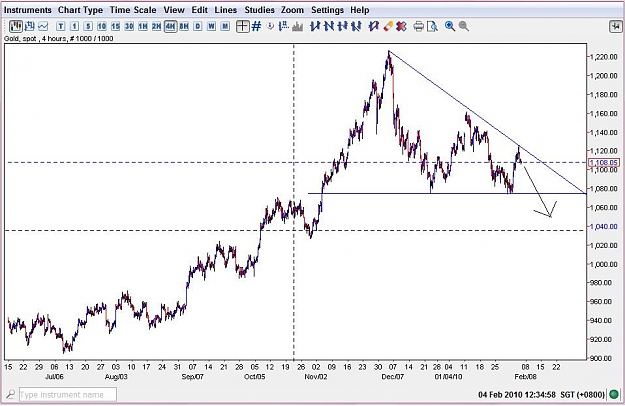Select the fourth line drawing tool
Screen dimensions: 625x406
(x=356, y=27)
